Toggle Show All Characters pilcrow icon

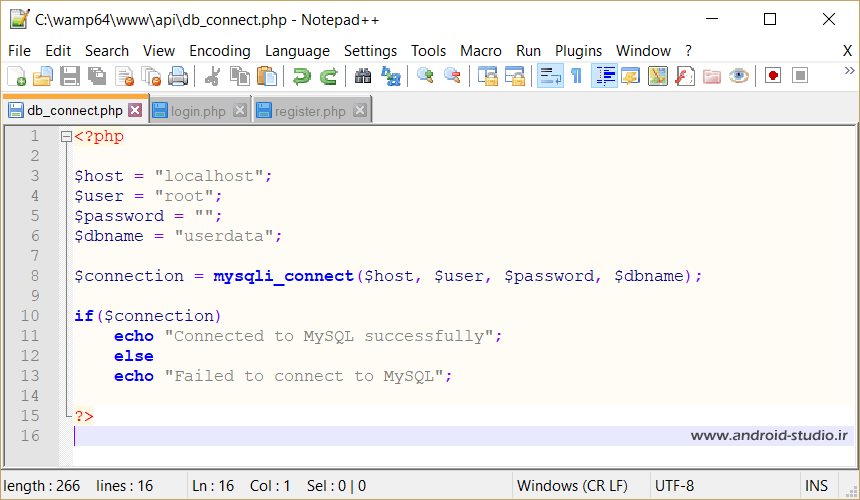click(576, 76)
